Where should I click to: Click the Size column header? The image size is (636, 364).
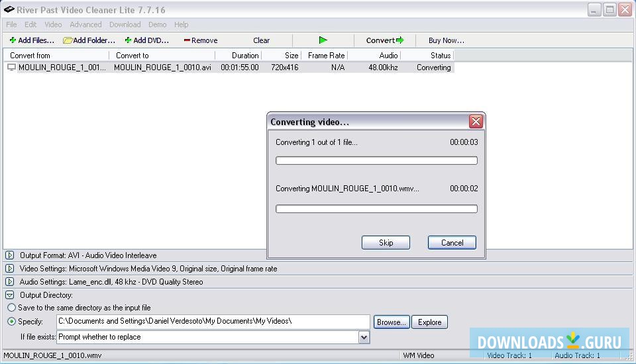coord(281,56)
